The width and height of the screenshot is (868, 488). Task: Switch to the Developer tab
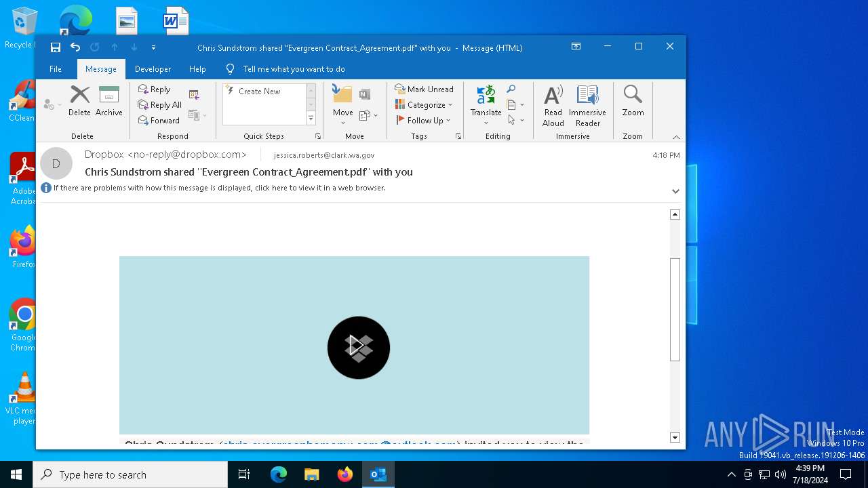(x=153, y=69)
